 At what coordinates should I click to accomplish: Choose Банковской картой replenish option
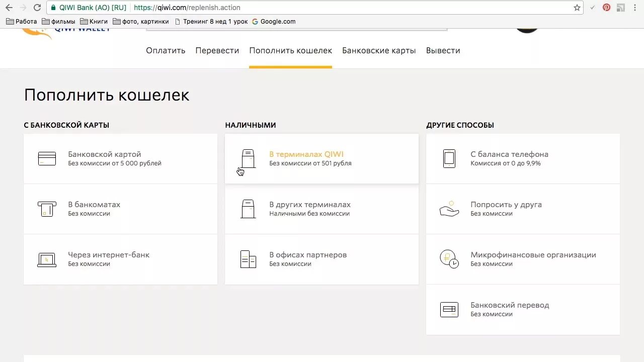[120, 158]
